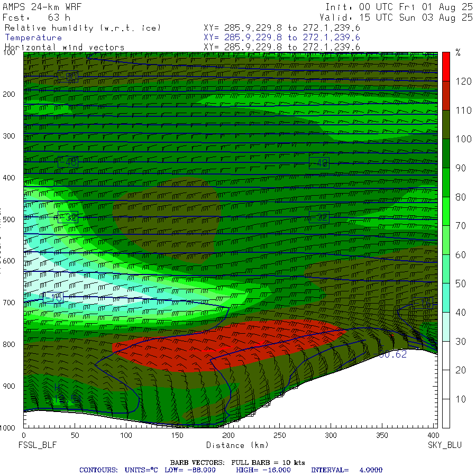The image size is (476, 476).
Task: Select the 'Fcst: 63 h' forecast hour text
Action: [36, 17]
